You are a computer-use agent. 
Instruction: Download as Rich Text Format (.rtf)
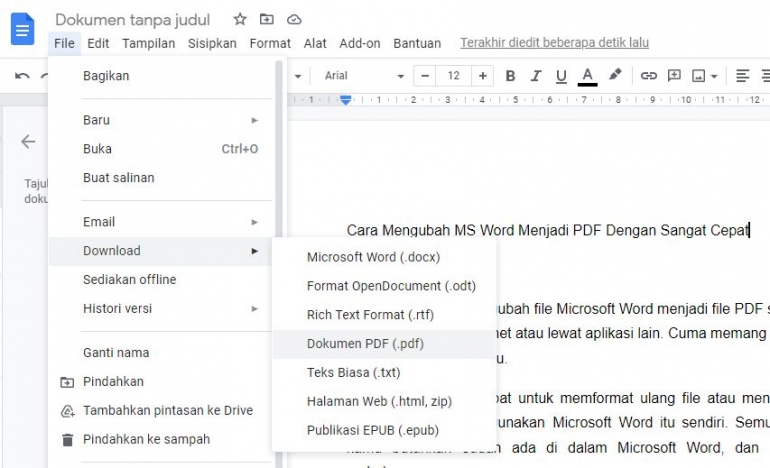(x=384, y=315)
